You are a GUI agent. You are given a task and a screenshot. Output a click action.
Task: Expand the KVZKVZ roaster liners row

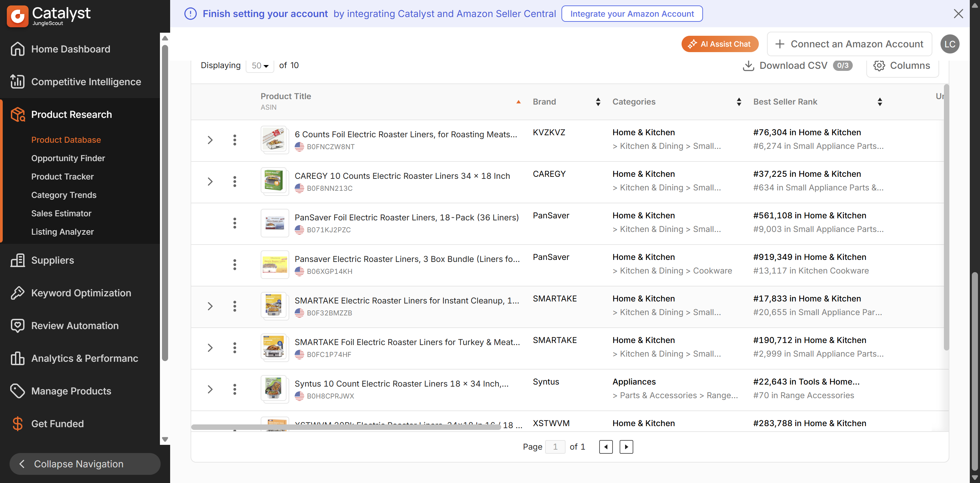[210, 140]
